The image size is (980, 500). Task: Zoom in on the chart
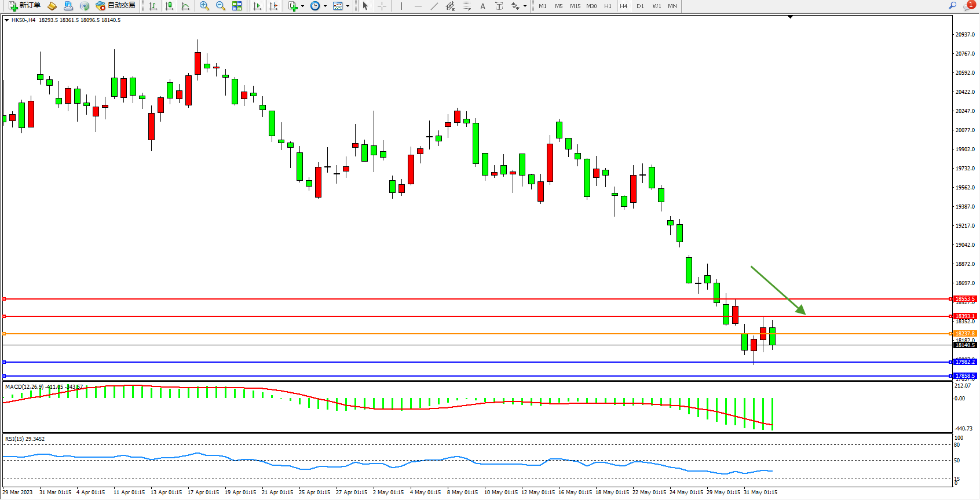coord(204,6)
